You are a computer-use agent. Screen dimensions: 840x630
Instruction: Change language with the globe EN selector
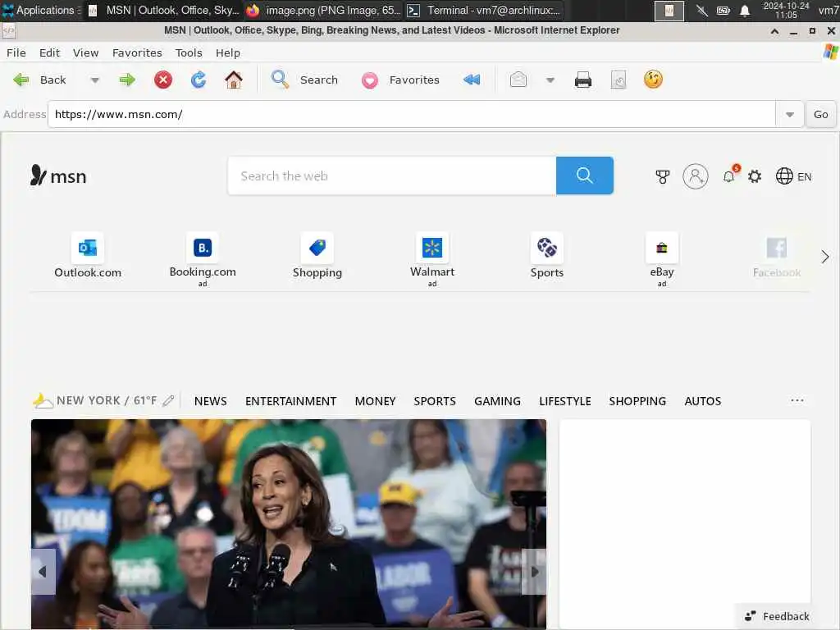coord(793,176)
